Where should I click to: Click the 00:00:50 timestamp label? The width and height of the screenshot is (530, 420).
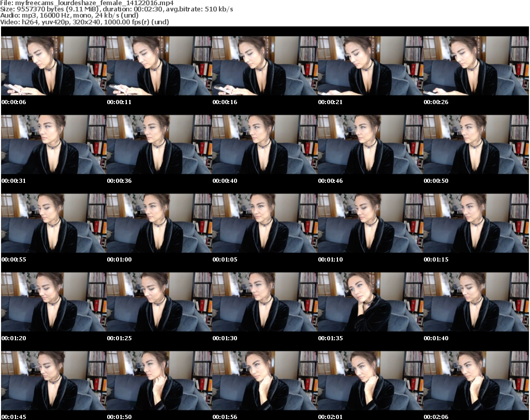click(436, 181)
